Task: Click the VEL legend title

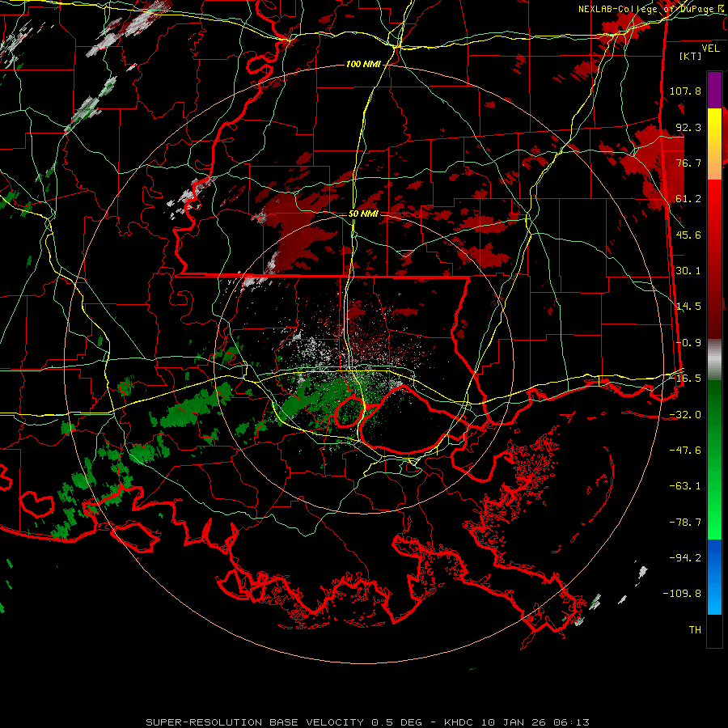Action: [x=710, y=49]
